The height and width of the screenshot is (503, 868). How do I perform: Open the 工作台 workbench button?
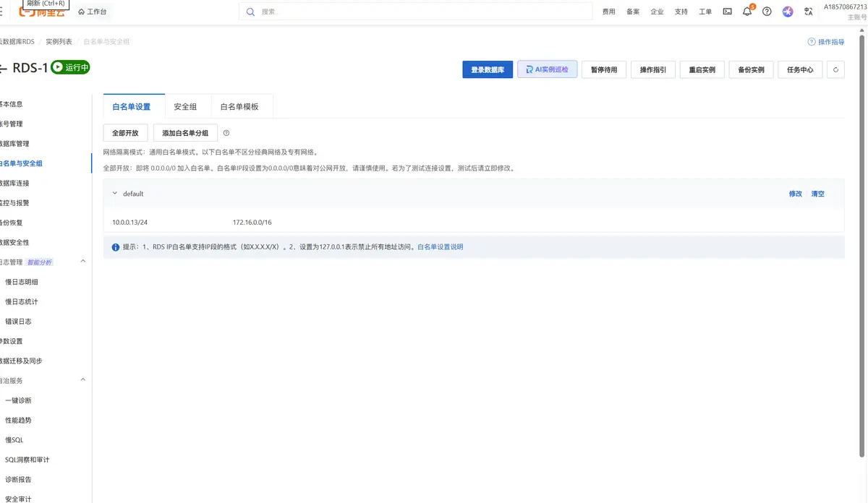92,12
